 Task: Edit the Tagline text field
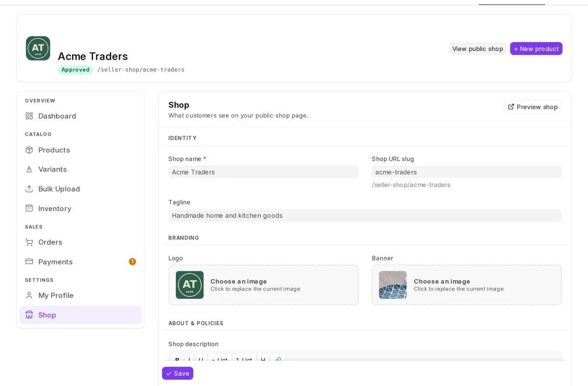[365, 216]
